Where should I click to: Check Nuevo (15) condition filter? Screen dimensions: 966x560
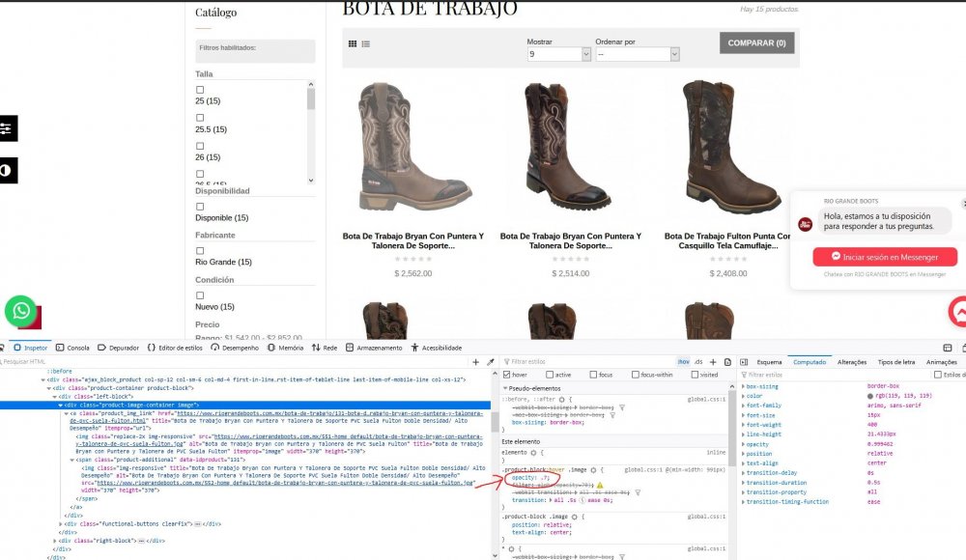click(x=200, y=295)
